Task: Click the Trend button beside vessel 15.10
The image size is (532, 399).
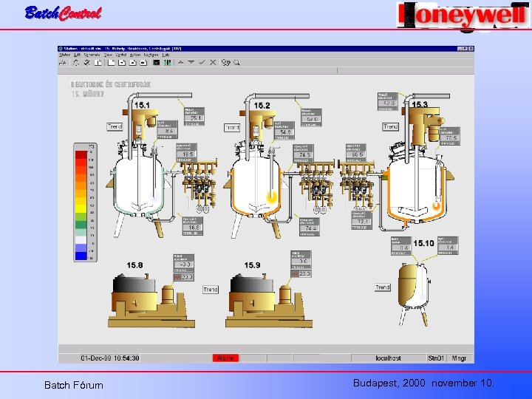Action: [383, 287]
